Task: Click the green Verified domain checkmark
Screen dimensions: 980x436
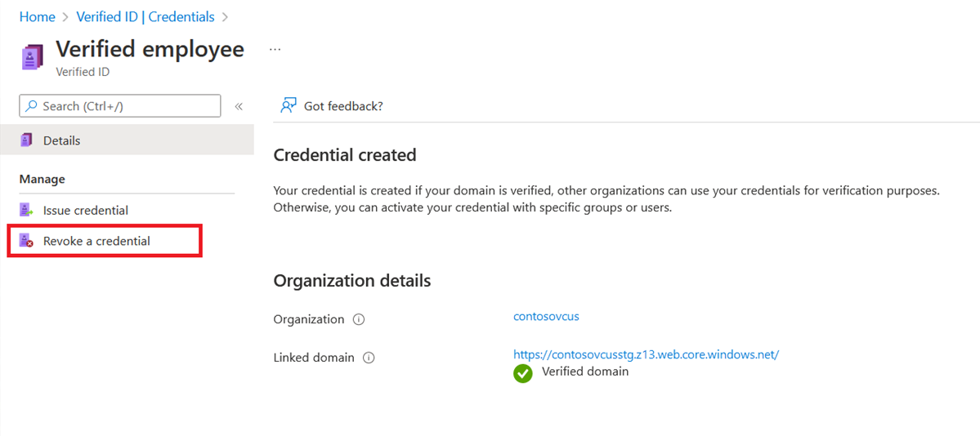Action: click(522, 373)
